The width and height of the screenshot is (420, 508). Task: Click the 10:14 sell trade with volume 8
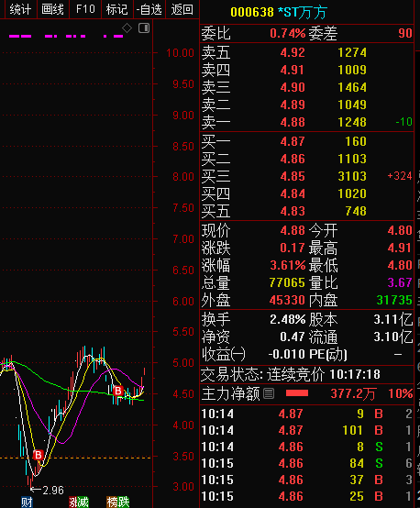coord(306,447)
